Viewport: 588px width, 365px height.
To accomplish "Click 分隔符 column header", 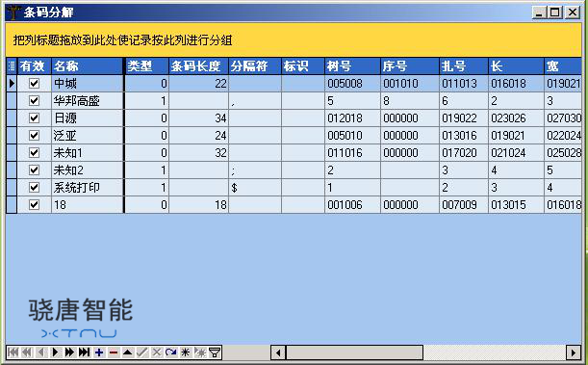I will coord(255,66).
